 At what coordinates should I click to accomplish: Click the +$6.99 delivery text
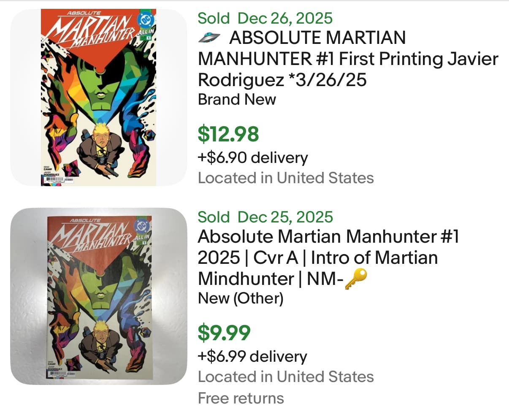coord(252,356)
